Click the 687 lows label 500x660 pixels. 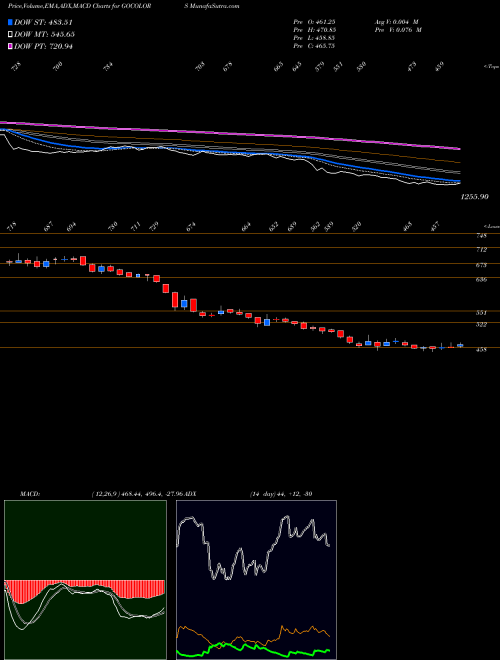click(x=48, y=226)
